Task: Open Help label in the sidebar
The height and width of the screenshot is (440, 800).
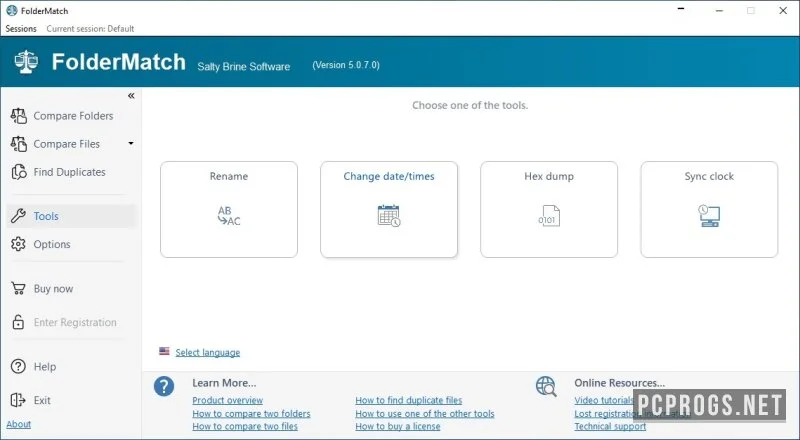Action: tap(45, 366)
